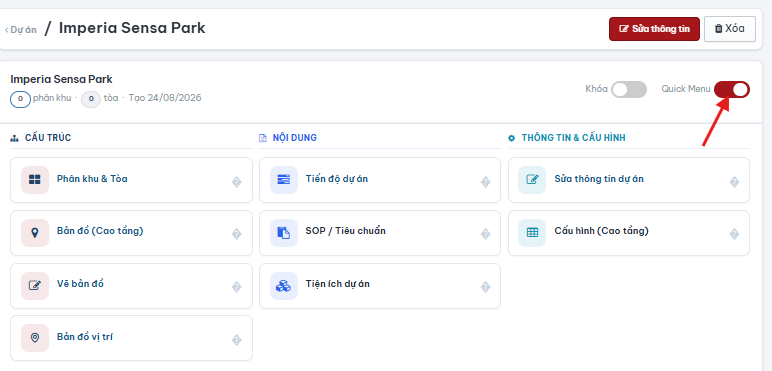Click help icon on Tiến độ dự án card
772x371 pixels.
tap(485, 182)
